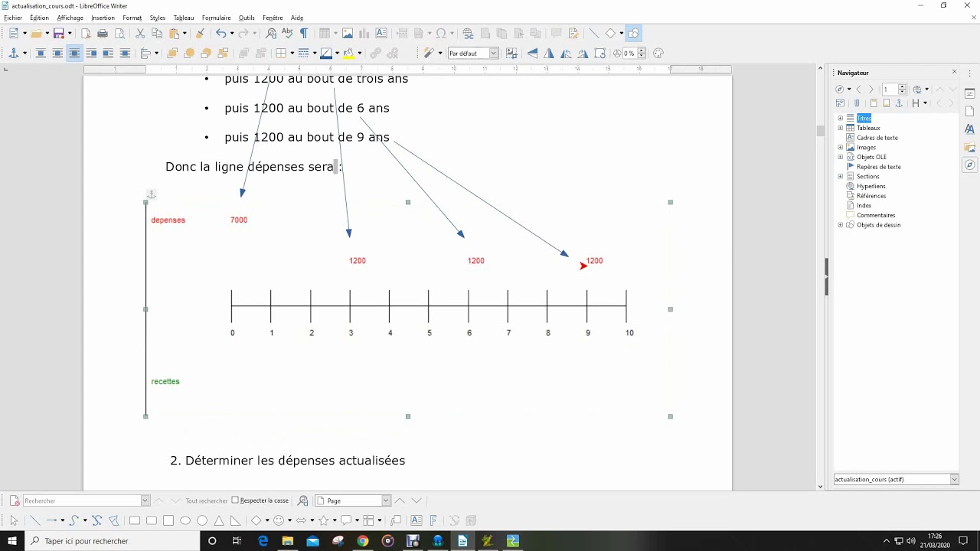Click the Insert image icon
Image resolution: width=980 pixels, height=551 pixels.
[348, 34]
